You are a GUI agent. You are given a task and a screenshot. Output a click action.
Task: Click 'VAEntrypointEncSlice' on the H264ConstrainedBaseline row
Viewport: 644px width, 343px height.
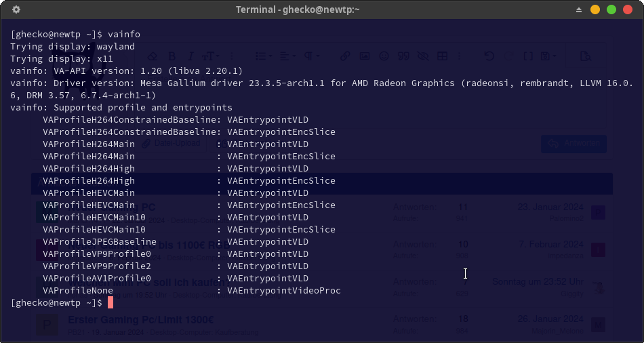pos(281,132)
